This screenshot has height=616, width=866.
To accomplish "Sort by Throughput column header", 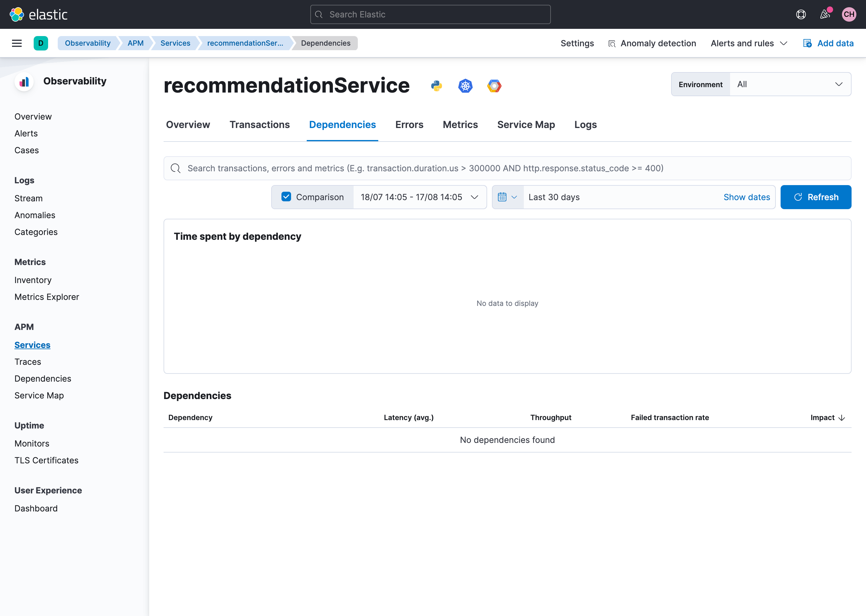I will click(x=551, y=417).
